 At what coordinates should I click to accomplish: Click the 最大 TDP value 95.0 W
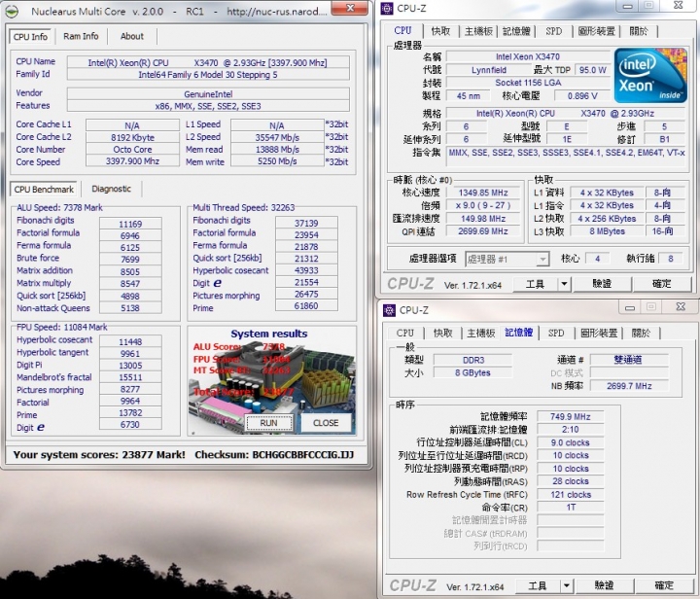(593, 70)
